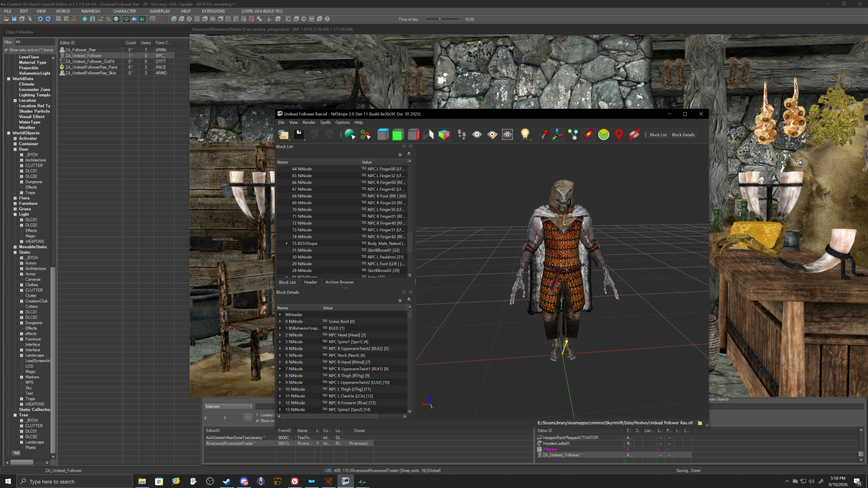868x488 pixels.
Task: Open Steam from the Windows taskbar
Action: click(x=226, y=481)
